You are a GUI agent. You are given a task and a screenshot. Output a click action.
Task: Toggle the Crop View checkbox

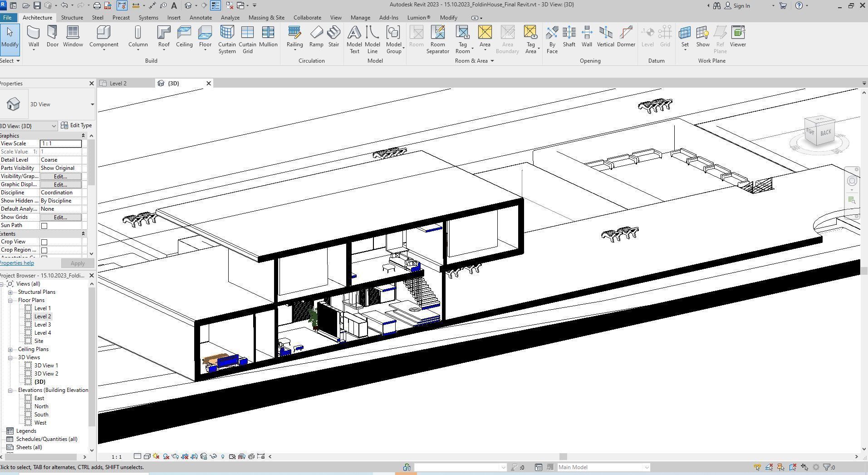point(44,242)
